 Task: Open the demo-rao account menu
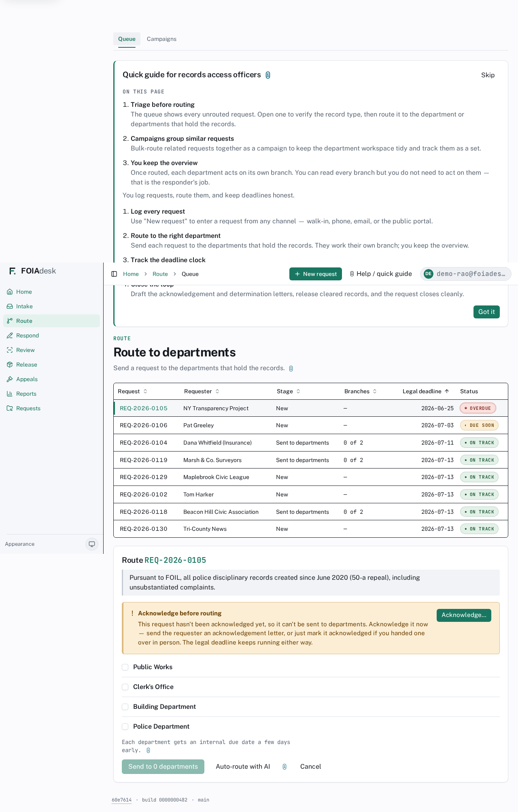coord(465,274)
